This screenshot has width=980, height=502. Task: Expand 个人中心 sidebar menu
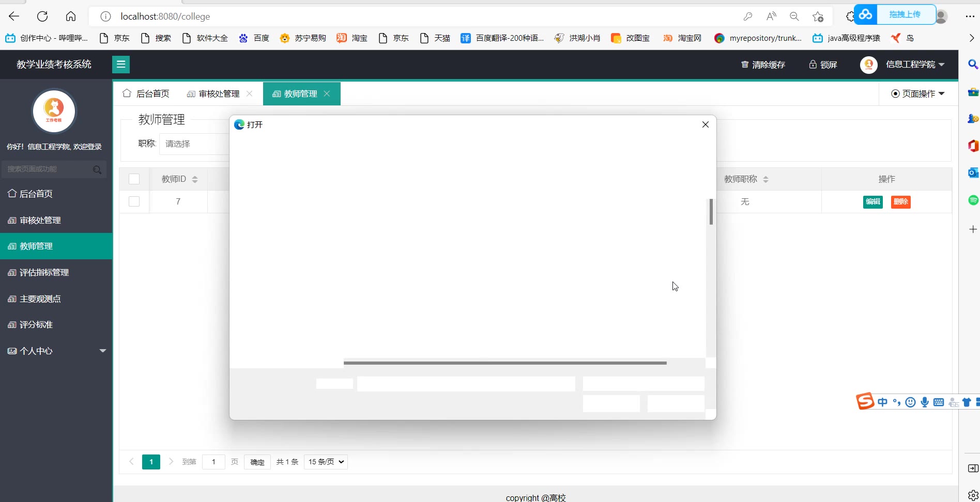[x=56, y=351]
